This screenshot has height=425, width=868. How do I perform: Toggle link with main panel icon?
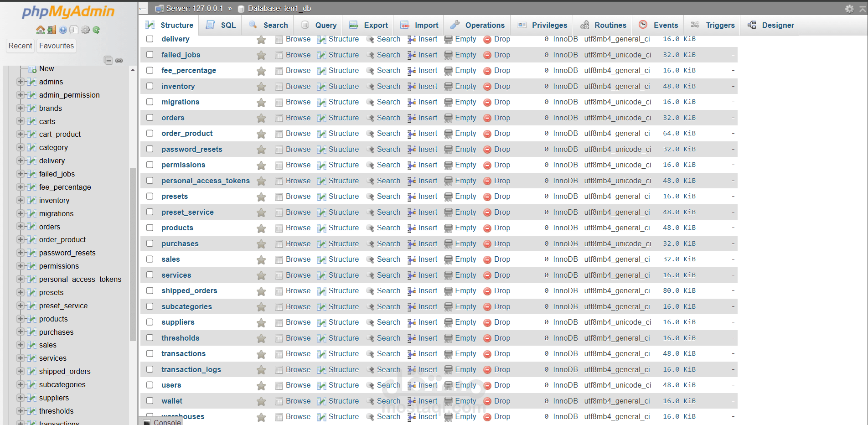point(119,60)
